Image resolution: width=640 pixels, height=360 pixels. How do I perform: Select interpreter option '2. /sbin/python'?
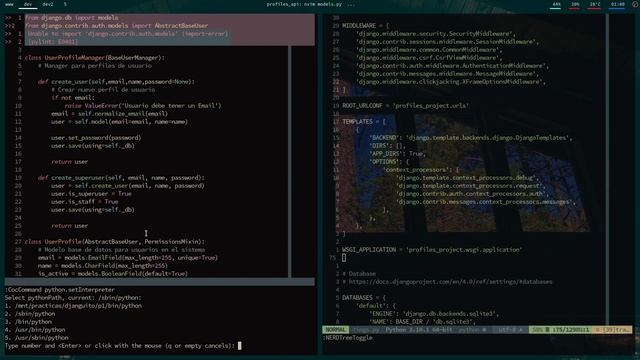click(x=30, y=313)
